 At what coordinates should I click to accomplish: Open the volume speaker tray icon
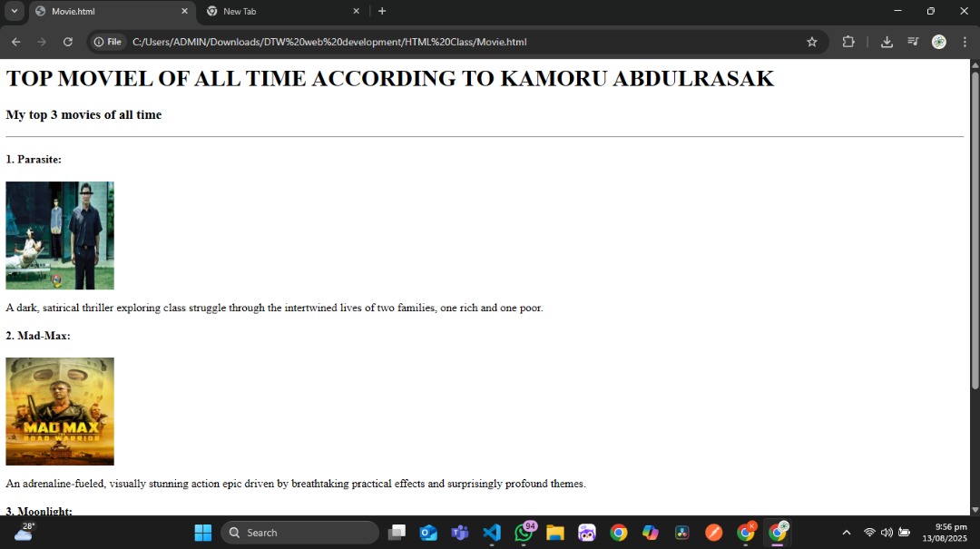[x=887, y=533]
